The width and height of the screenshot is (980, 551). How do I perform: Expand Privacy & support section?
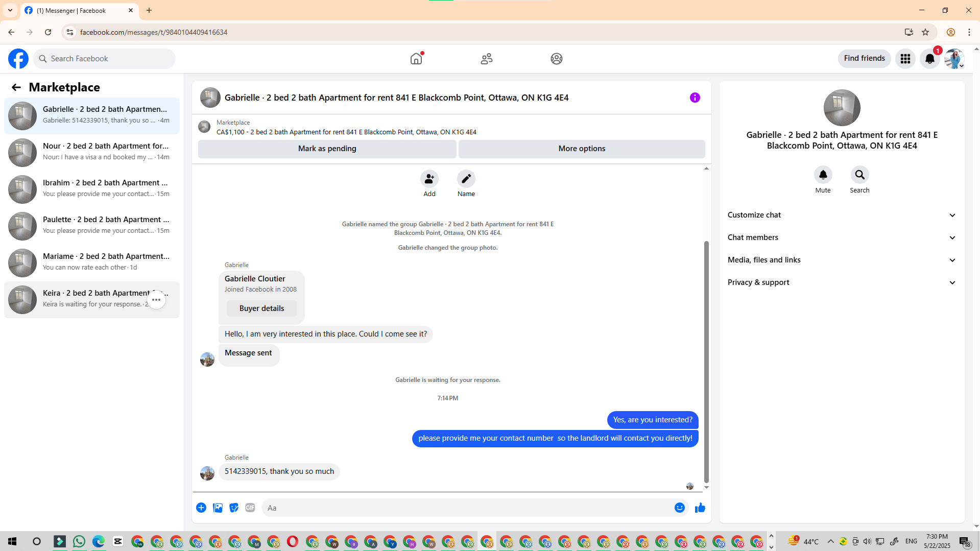[x=842, y=282]
